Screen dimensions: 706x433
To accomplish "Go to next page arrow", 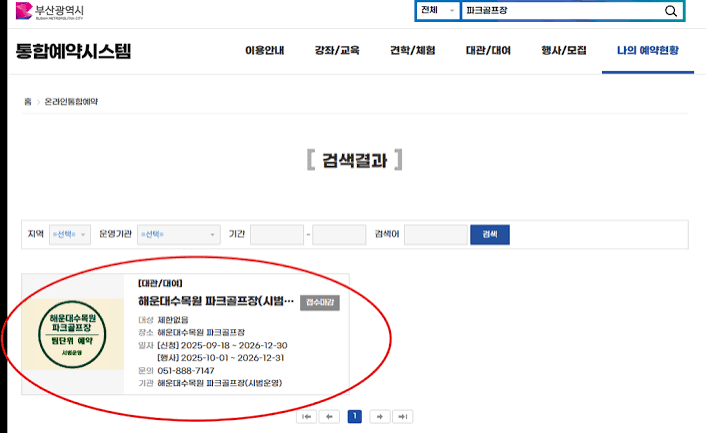I will tap(380, 417).
